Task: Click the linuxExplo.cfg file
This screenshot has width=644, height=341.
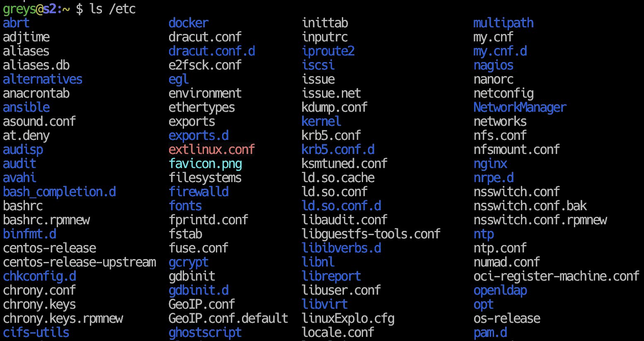Action: click(348, 319)
